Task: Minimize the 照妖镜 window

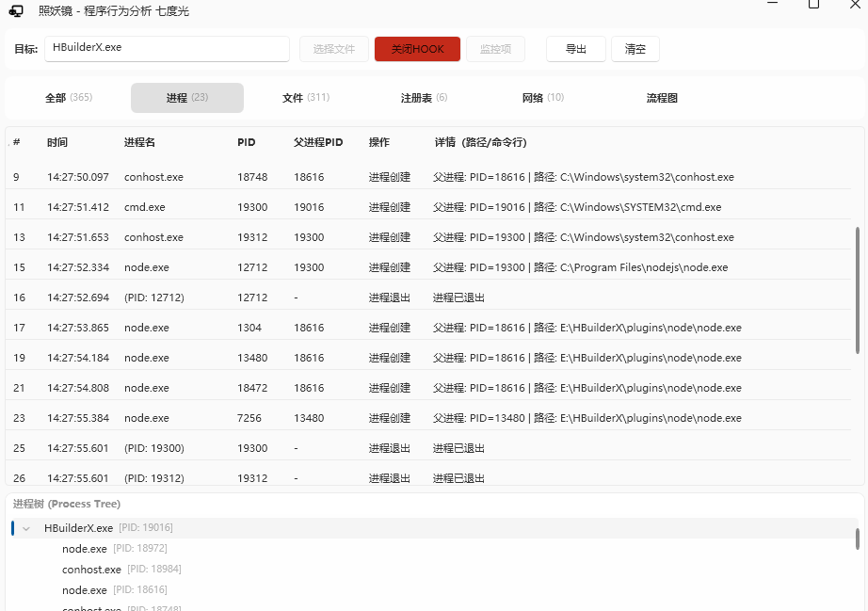Action: (773, 5)
